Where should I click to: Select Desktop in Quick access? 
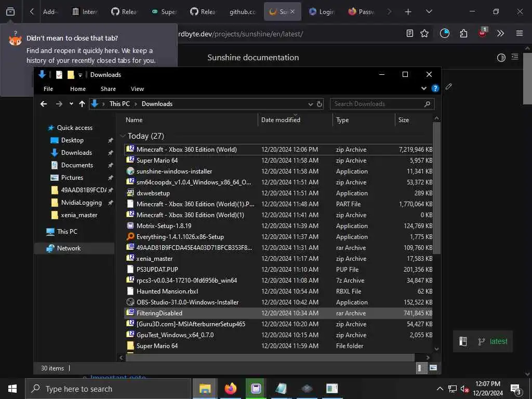point(72,140)
